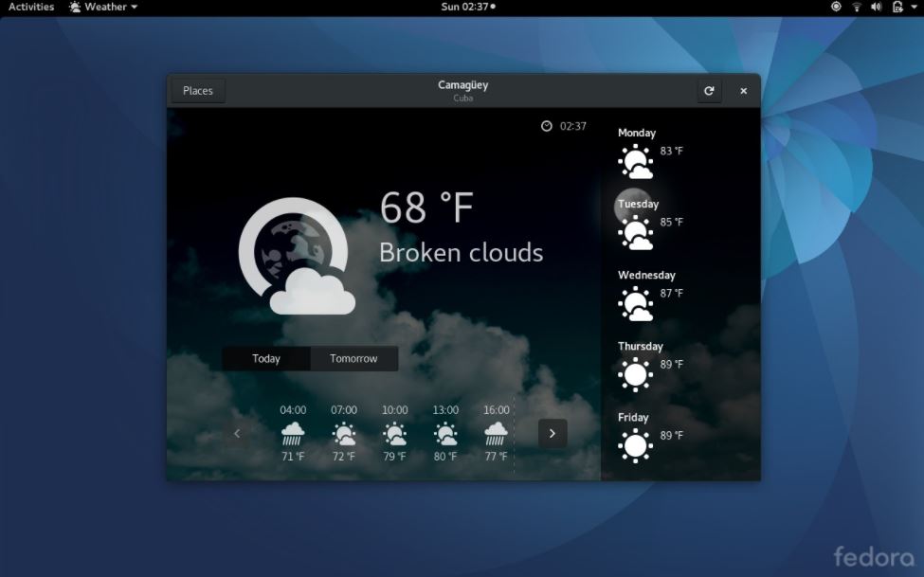This screenshot has width=924, height=577.
Task: Click the 10:00 partly cloudy icon
Action: point(394,434)
